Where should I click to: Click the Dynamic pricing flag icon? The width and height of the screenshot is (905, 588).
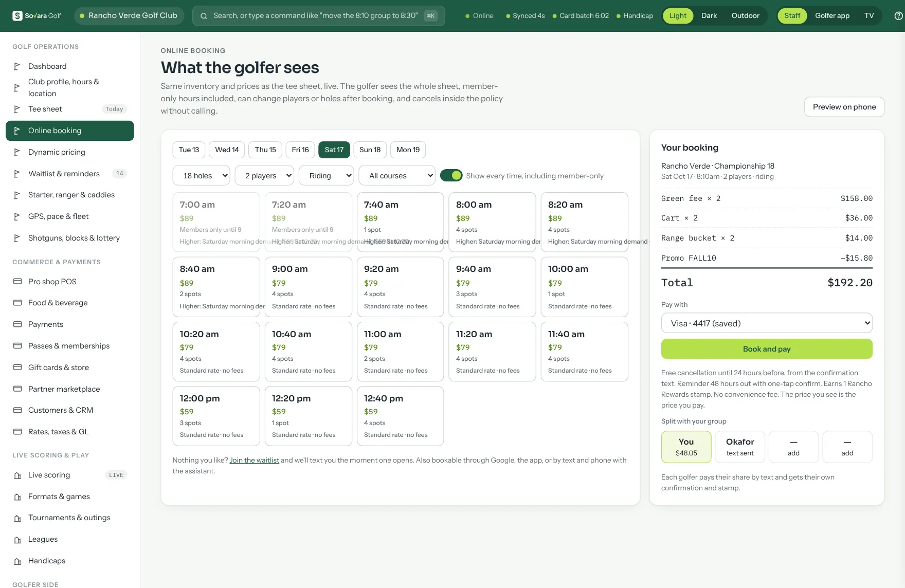click(17, 152)
